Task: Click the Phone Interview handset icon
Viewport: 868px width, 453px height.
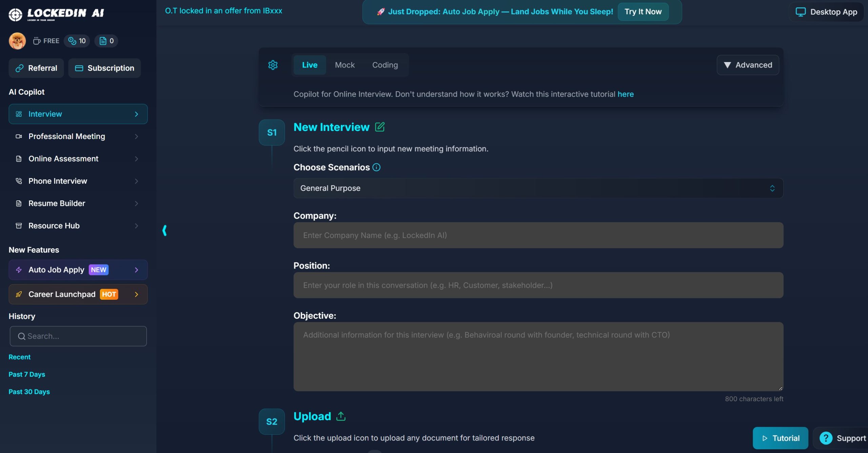Action: pos(19,181)
